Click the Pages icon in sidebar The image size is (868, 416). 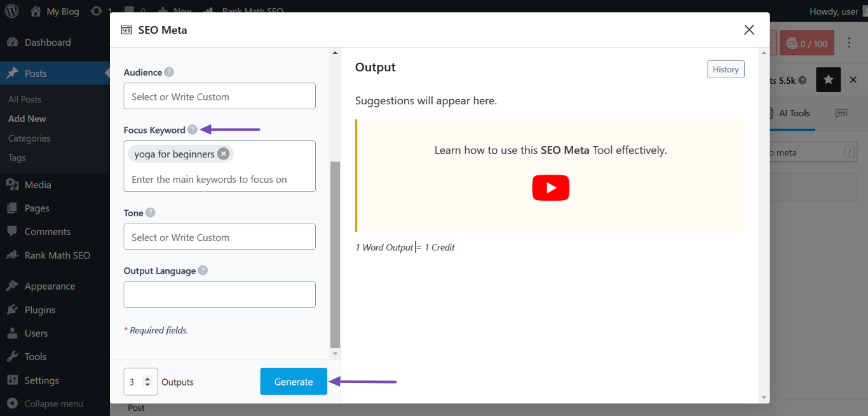tap(12, 208)
